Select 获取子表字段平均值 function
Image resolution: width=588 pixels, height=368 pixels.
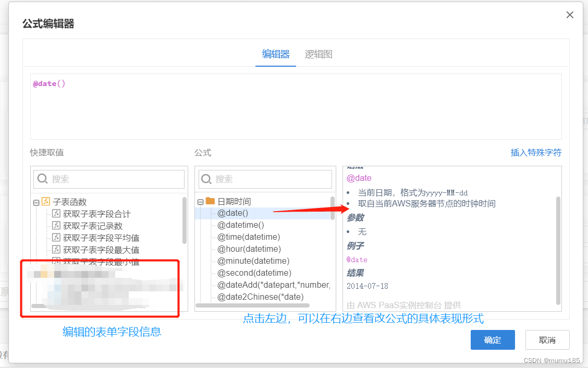click(101, 238)
